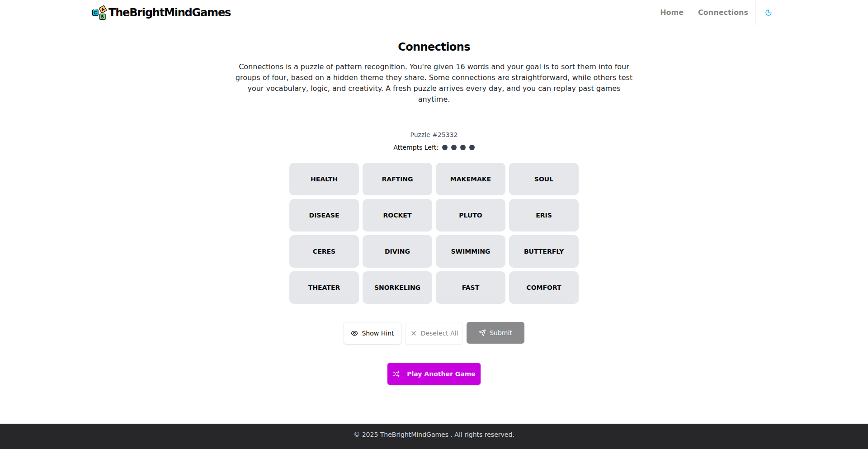Screen dimensions: 868x449
Task: Select the MAKEMAKE word tile
Action: tap(470, 179)
